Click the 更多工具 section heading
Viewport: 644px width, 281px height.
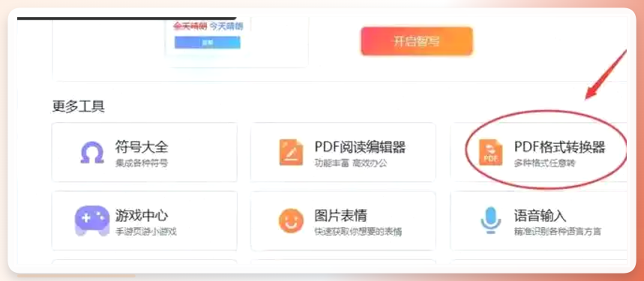[x=79, y=106]
